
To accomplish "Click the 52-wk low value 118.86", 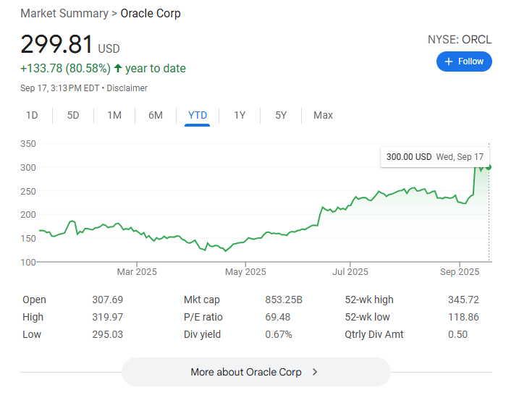I will pyautogui.click(x=463, y=317).
